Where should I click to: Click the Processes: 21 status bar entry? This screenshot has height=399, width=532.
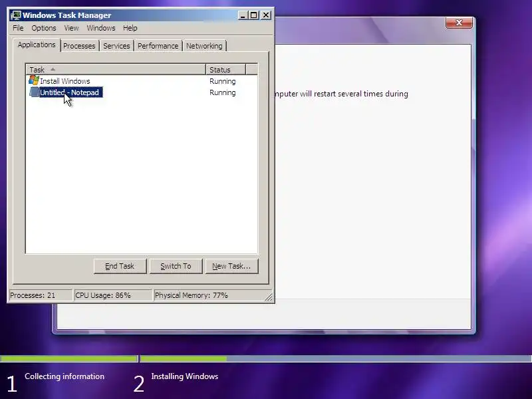(40, 295)
